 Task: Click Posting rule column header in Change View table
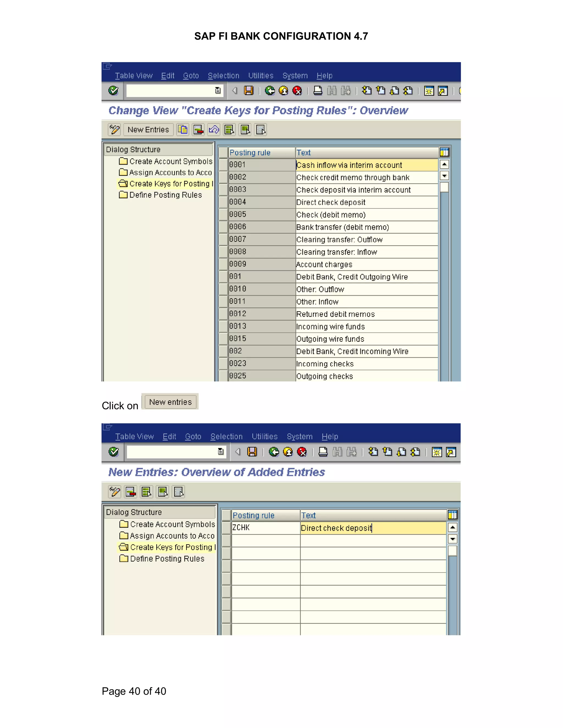(x=262, y=153)
